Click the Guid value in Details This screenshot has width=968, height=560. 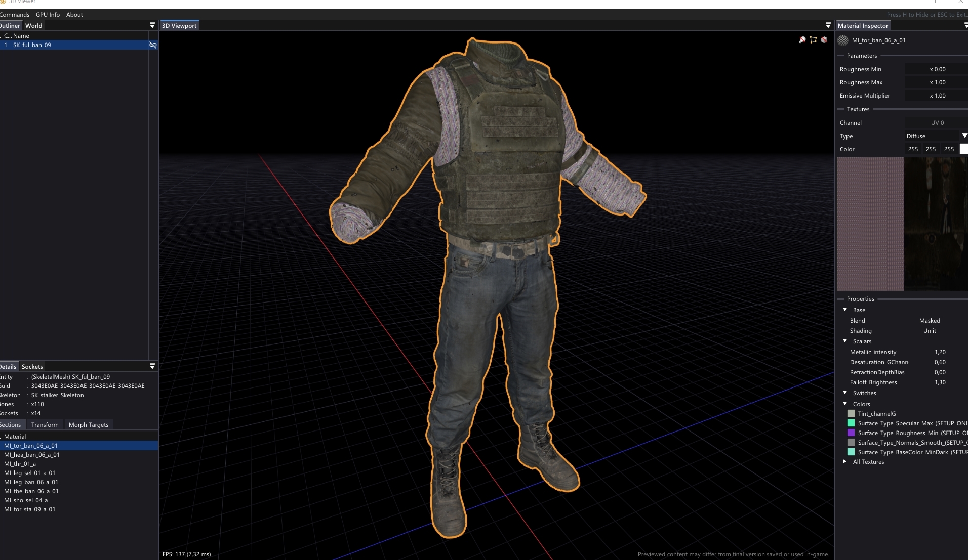(x=88, y=386)
